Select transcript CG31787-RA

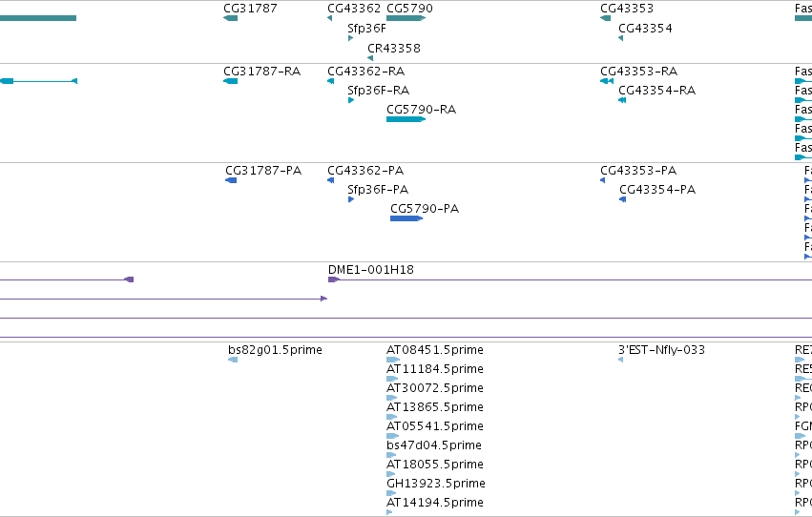coord(262,72)
